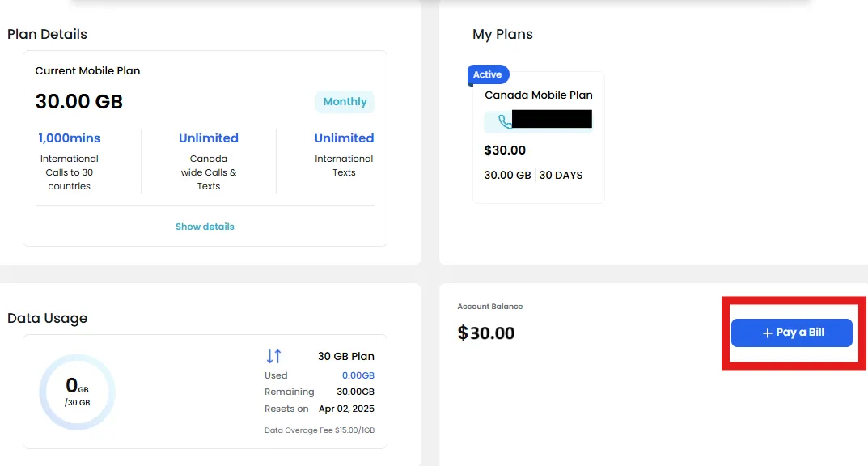
Task: Click the Current Mobile Plan heading
Action: coord(87,71)
